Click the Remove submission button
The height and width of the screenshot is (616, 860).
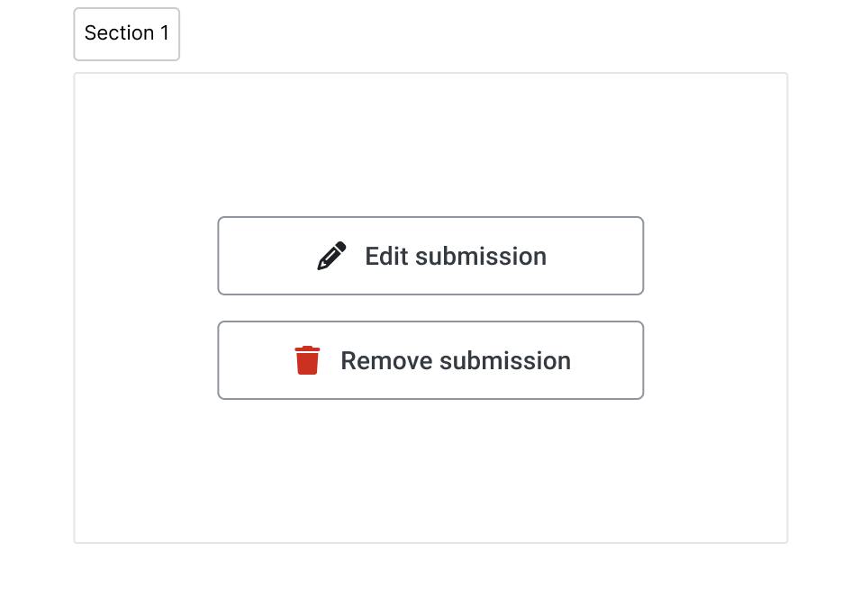coord(430,360)
